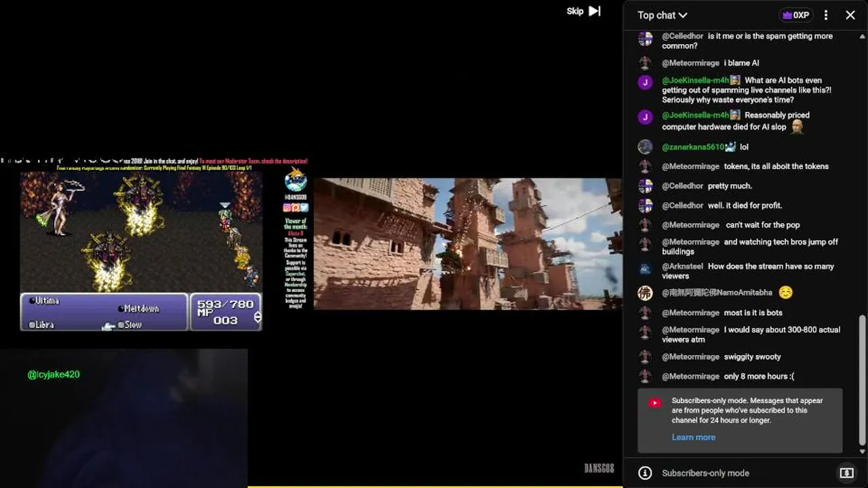The height and width of the screenshot is (488, 868).
Task: Click the channel logo in the center overlay
Action: pyautogui.click(x=296, y=180)
